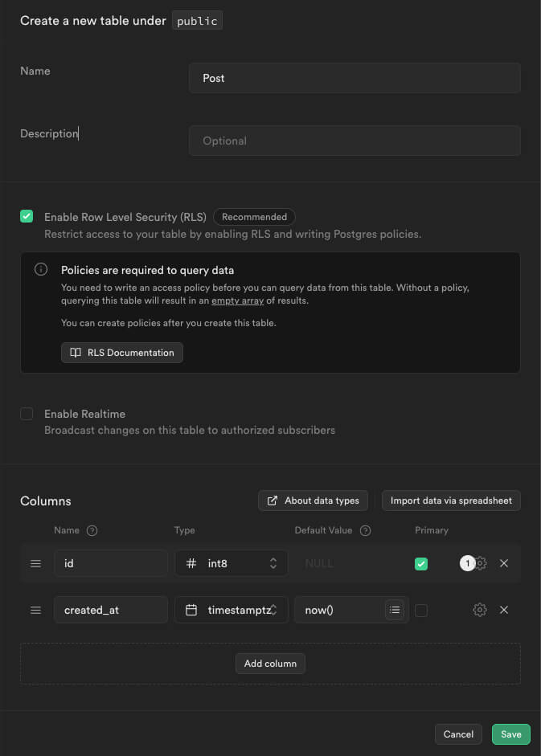
Task: Open the int8 type dropdown
Action: click(232, 564)
